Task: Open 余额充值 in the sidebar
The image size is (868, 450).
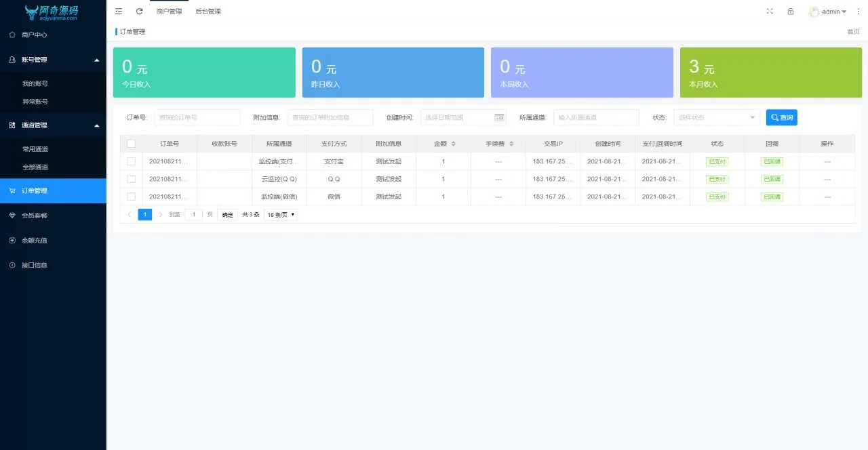Action: (35, 240)
